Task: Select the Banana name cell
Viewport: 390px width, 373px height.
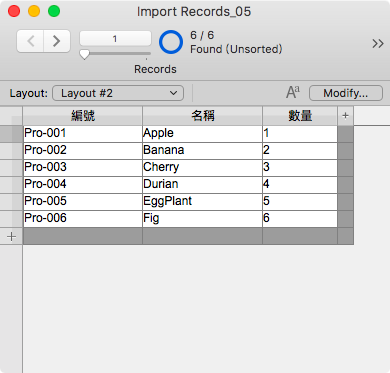Action: point(202,150)
